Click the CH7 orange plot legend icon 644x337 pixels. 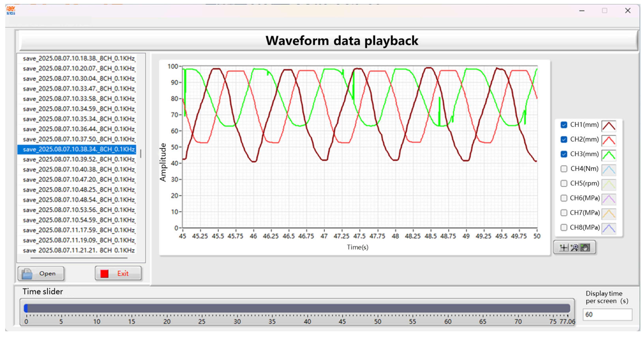tap(608, 214)
